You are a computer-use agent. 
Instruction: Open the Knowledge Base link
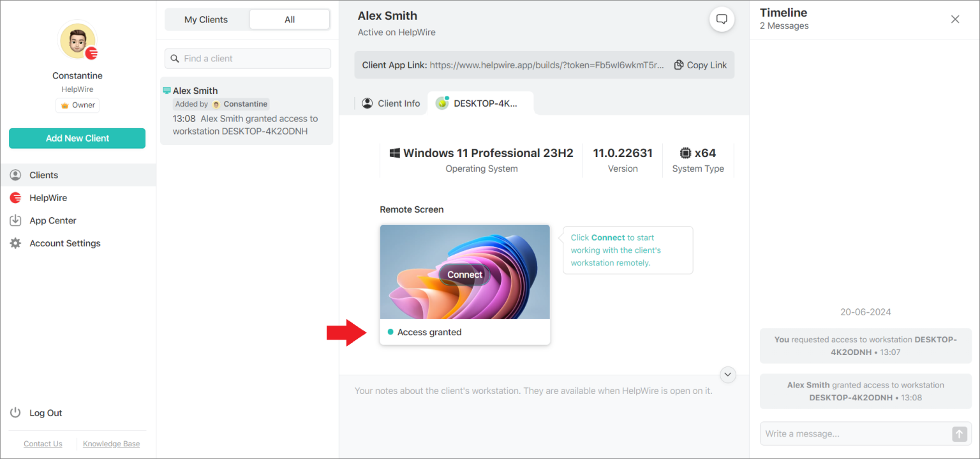pos(111,443)
